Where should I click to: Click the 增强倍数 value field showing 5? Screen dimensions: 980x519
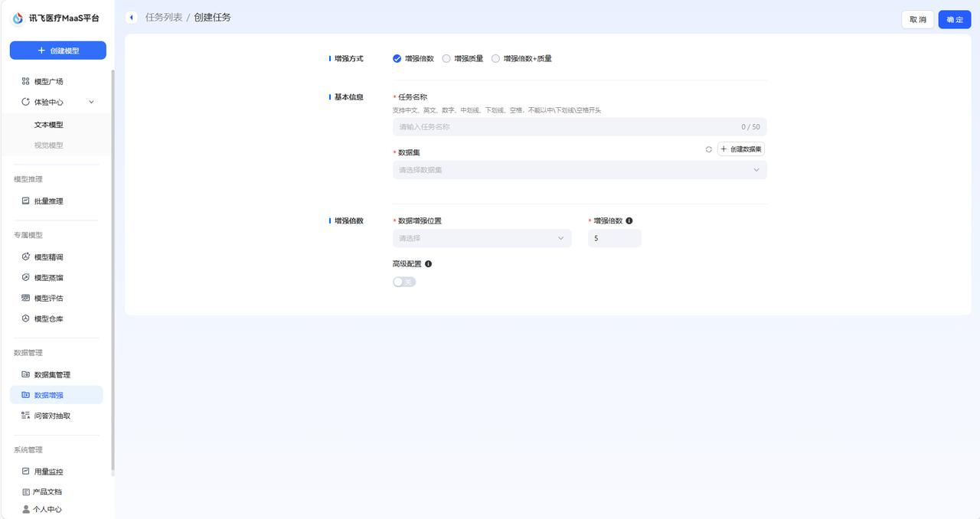pos(615,238)
